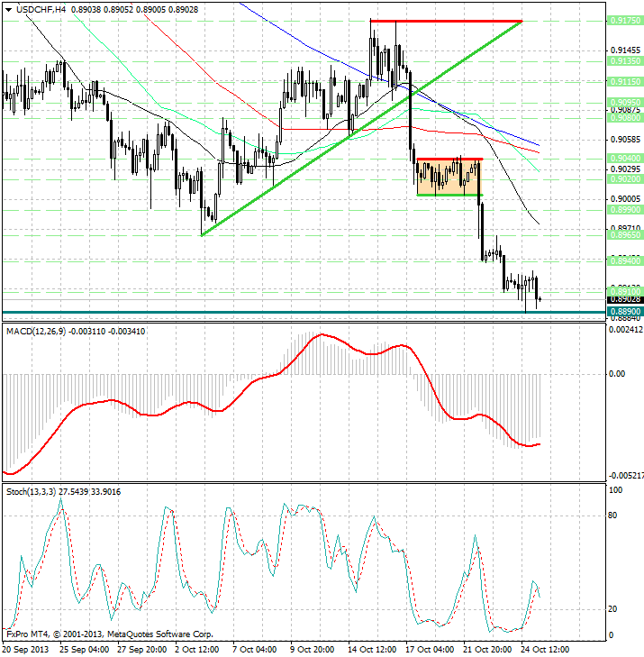Click the 0.89900 price level label
The image size is (644, 657).
pyautogui.click(x=625, y=209)
